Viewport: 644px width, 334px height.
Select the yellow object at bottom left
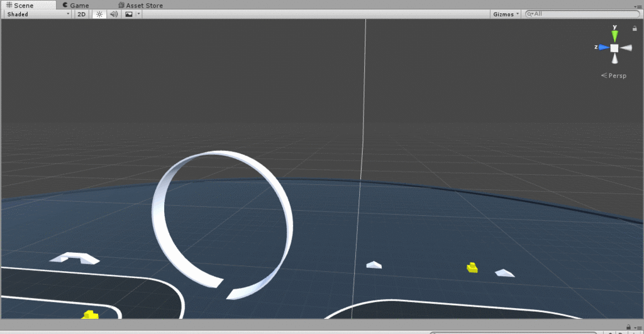tap(89, 315)
